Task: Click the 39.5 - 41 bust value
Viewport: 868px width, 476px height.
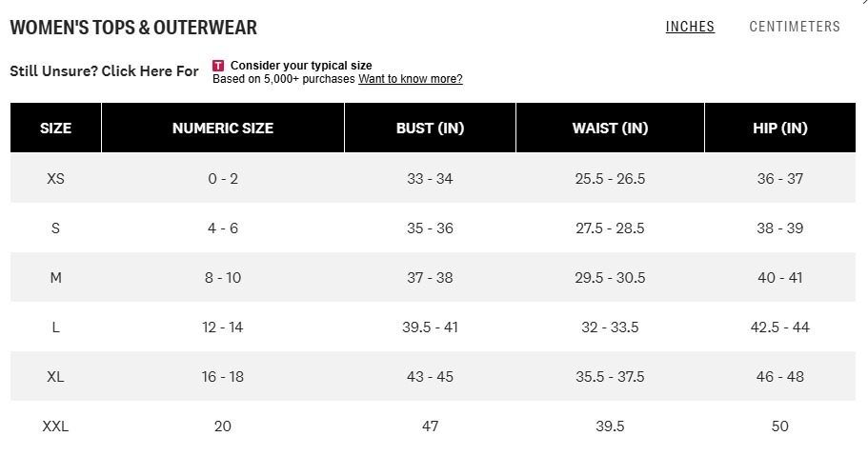Action: [430, 327]
